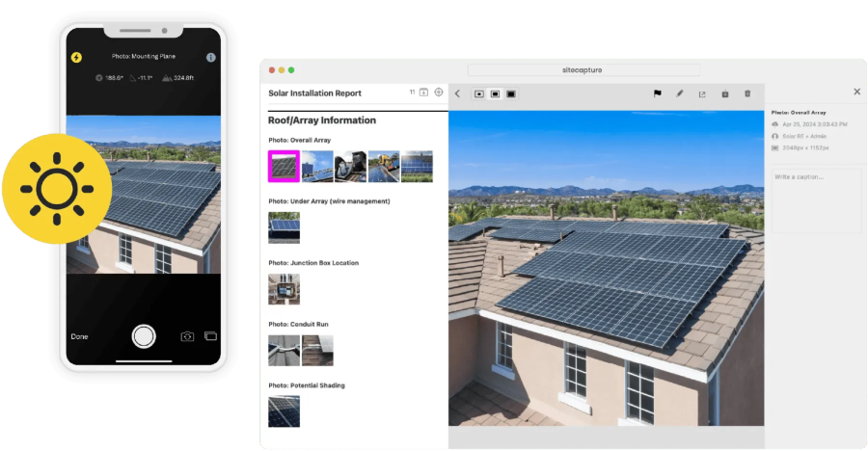Click the Solar RE + Admin user text

(x=804, y=136)
